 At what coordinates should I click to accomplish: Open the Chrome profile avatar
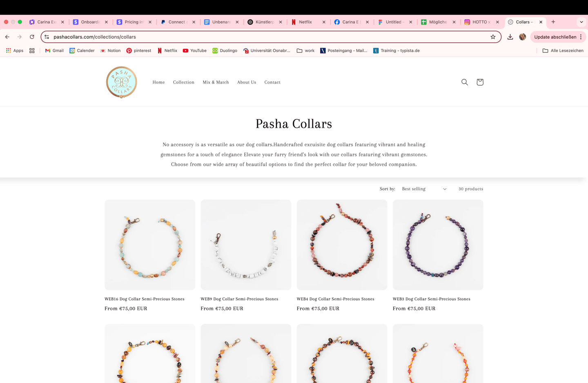(x=523, y=37)
